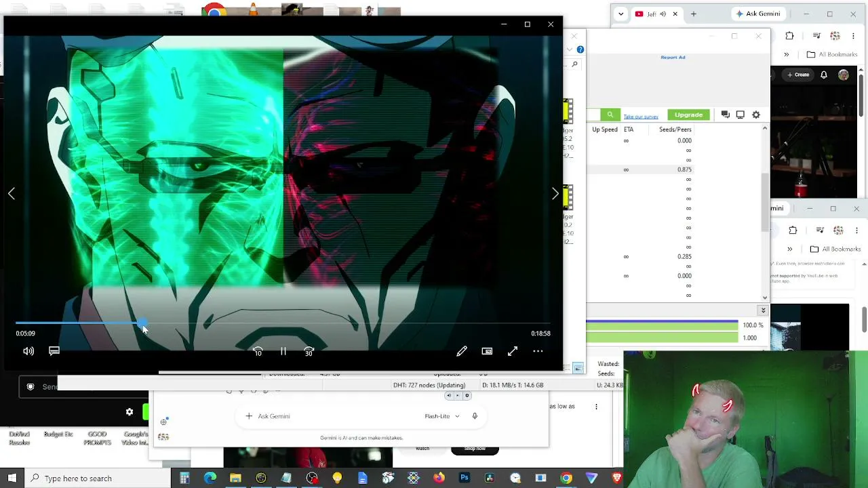The width and height of the screenshot is (868, 488).
Task: Click the Report Ad link
Action: tap(673, 58)
